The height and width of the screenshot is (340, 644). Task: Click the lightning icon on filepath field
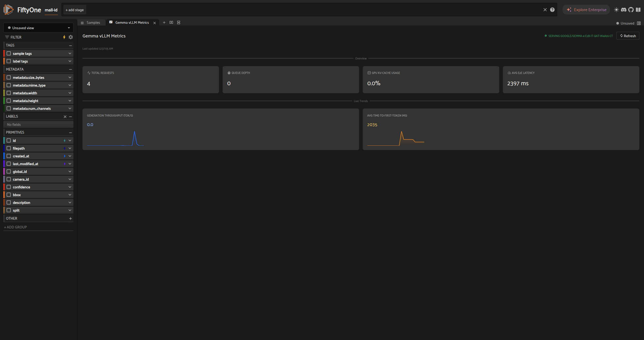(x=65, y=148)
